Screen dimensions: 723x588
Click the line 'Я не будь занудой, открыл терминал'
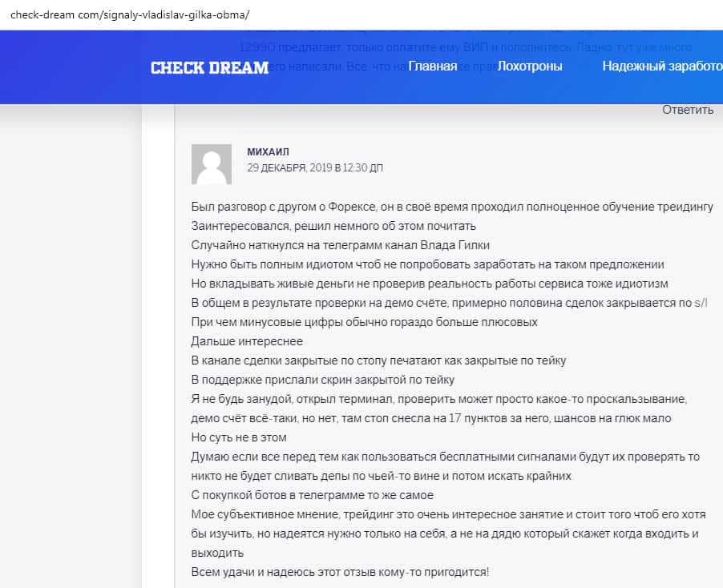coord(439,399)
